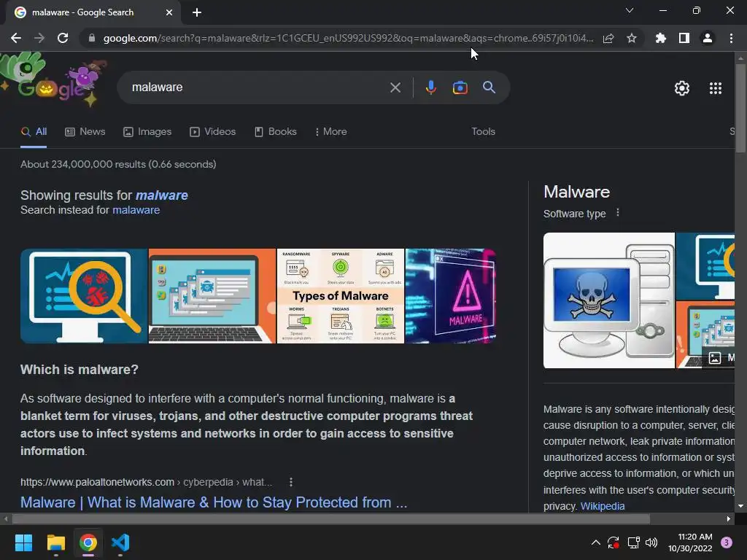Open the malware magnifier bug image
The image size is (747, 560).
[x=84, y=296]
